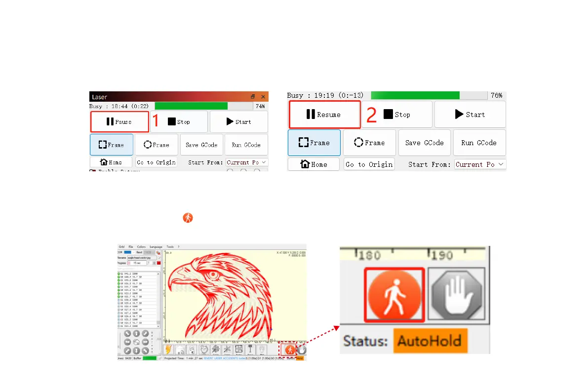Jog right with the right arrow
This screenshot has height=392, width=588.
pyautogui.click(x=145, y=342)
